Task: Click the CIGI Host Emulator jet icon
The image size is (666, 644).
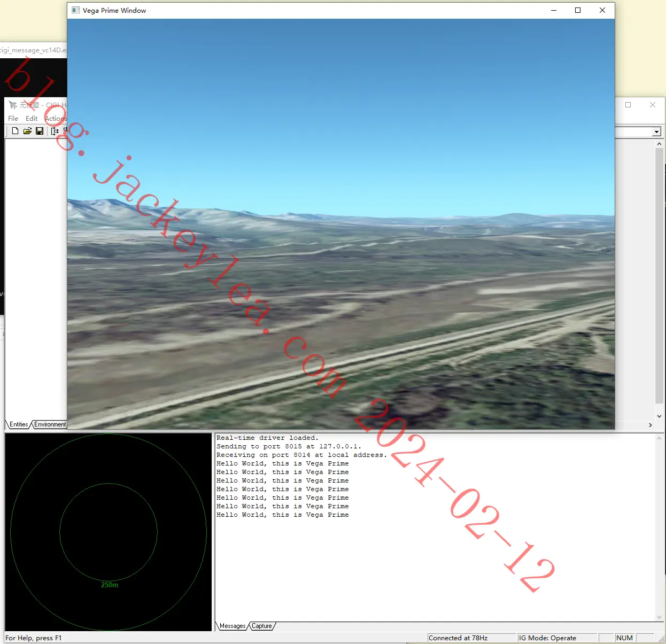Action: [13, 105]
